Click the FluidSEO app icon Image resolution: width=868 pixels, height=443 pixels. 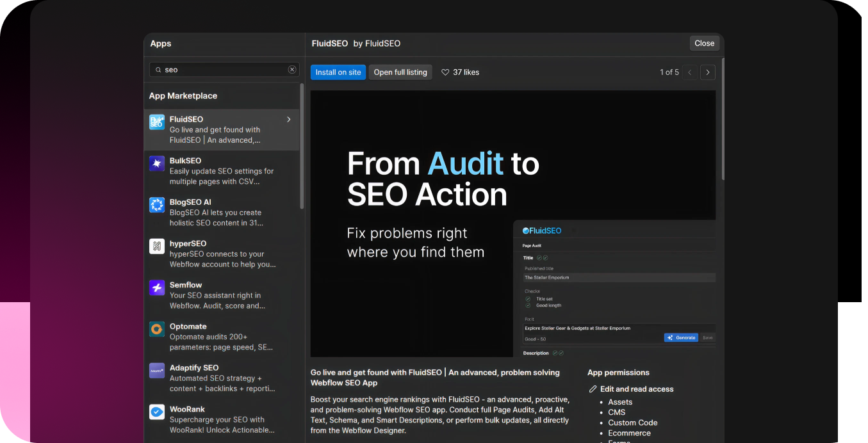(x=157, y=122)
